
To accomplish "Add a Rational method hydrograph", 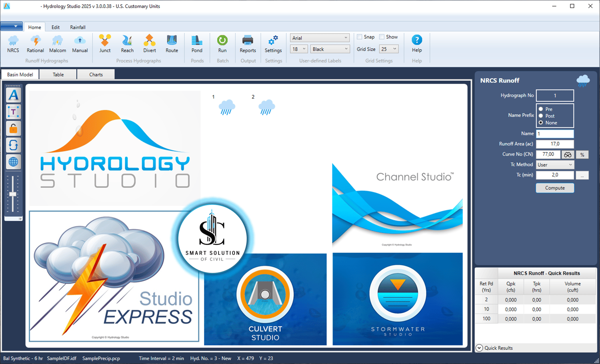I will coord(35,44).
